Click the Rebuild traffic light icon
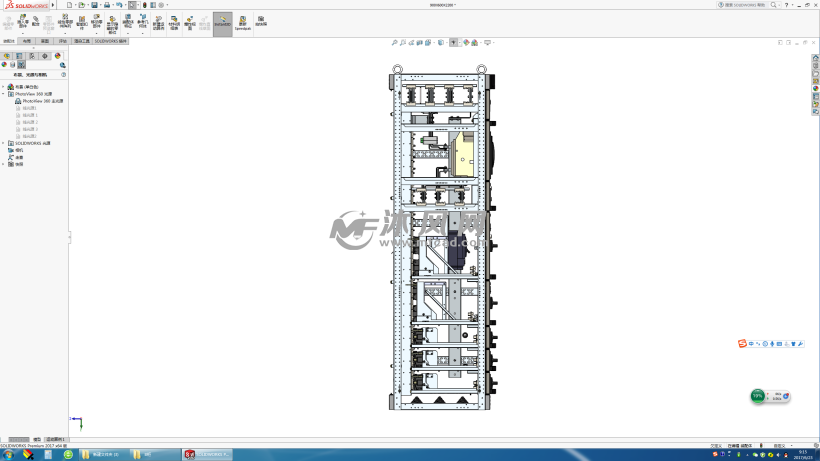The image size is (820, 461). (145, 5)
